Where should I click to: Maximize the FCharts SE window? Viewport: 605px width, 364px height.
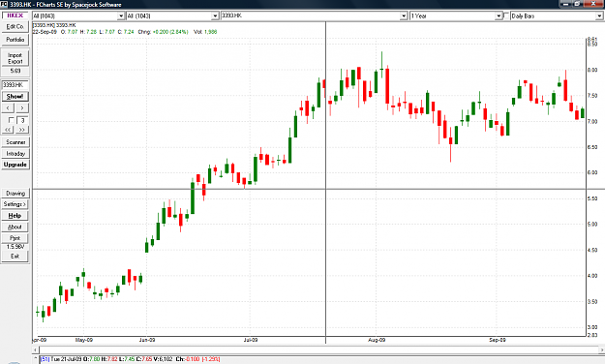tap(578, 4)
